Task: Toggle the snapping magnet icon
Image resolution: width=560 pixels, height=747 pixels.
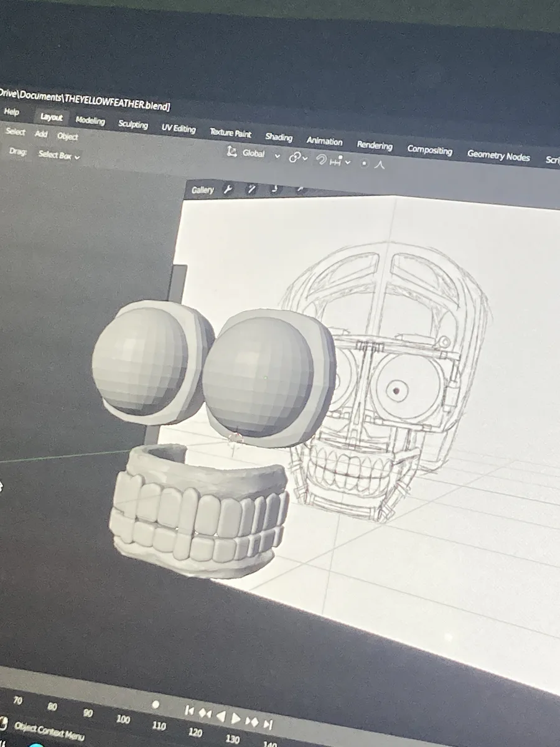Action: [322, 160]
